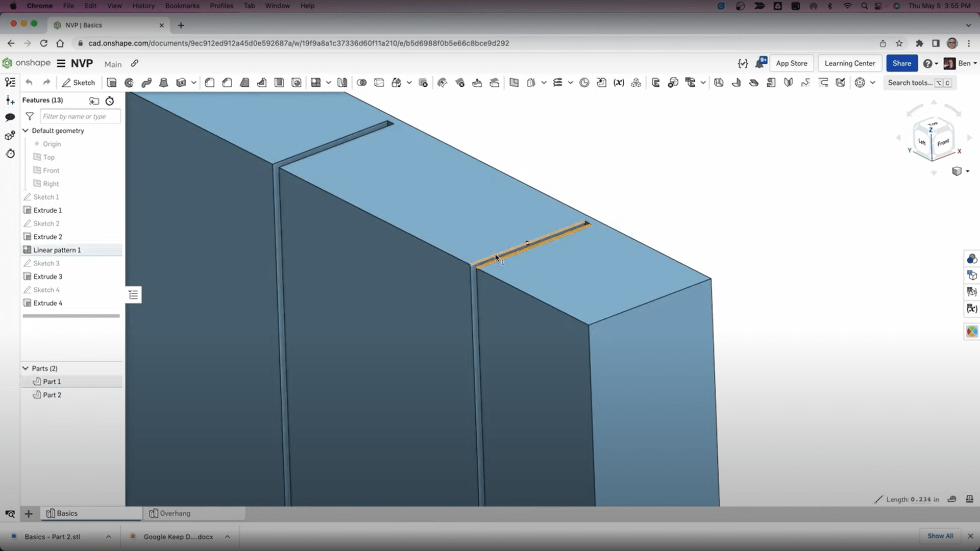Open the Variable (x) tool
The height and width of the screenshot is (551, 980).
click(x=619, y=83)
